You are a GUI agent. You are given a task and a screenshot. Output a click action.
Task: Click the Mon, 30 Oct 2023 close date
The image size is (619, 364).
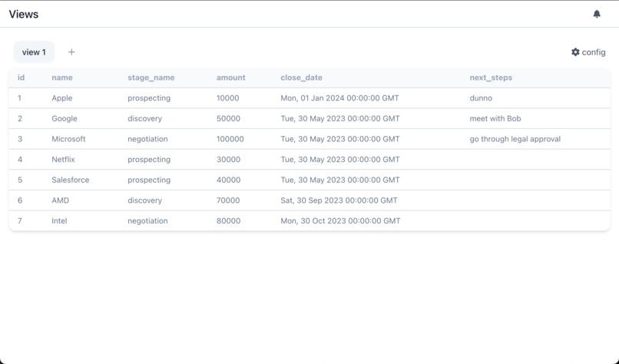[340, 221]
